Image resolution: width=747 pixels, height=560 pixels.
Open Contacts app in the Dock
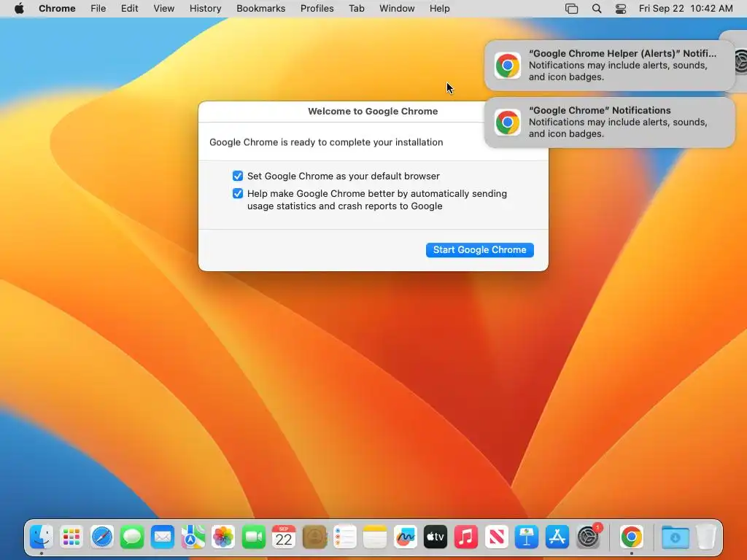[314, 537]
